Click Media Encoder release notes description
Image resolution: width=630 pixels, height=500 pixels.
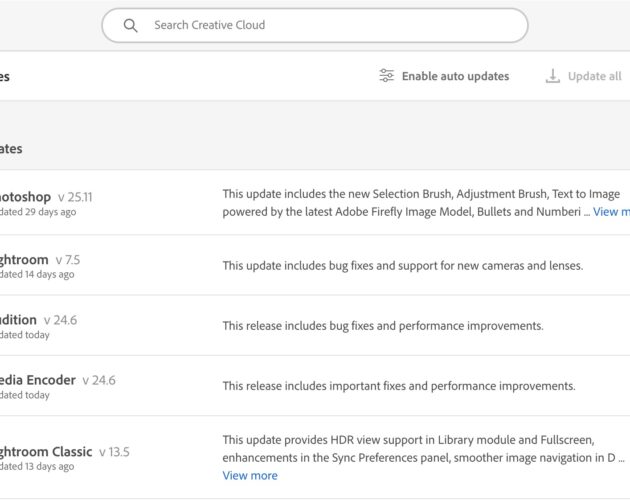[399, 386]
